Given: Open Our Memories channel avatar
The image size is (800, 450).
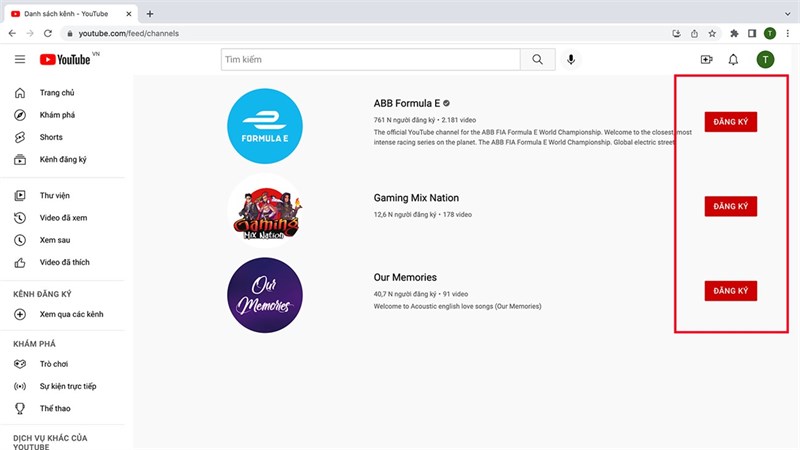Looking at the screenshot, I should [x=265, y=295].
